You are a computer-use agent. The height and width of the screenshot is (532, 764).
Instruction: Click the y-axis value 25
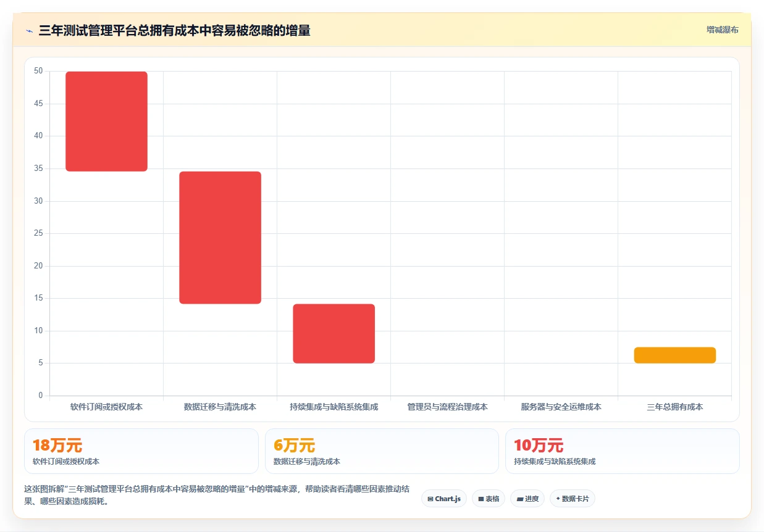point(38,233)
